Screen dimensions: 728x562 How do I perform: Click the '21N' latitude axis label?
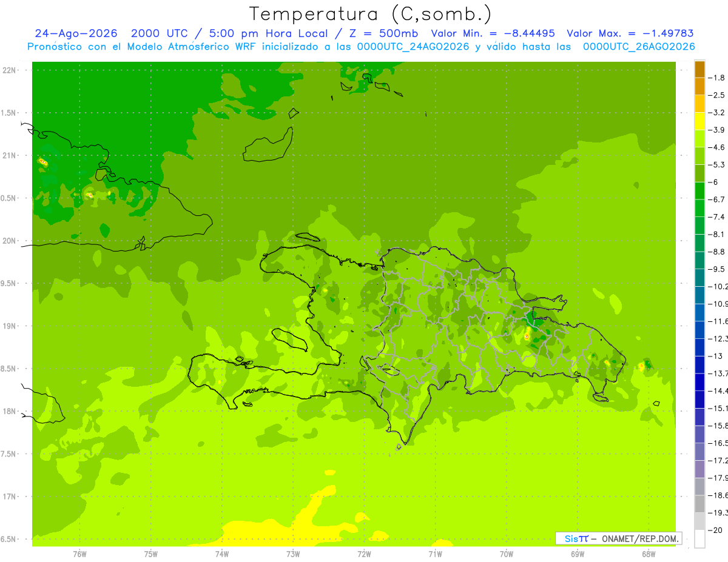(x=9, y=156)
